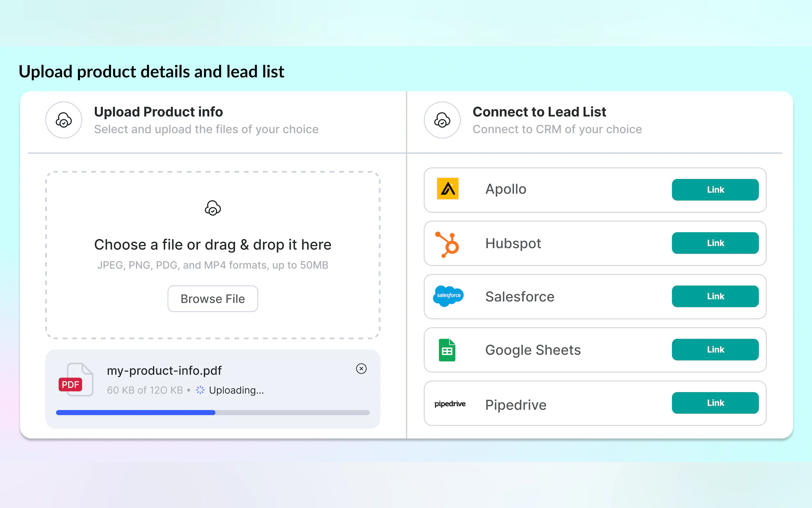Connect Salesforce with Link button
The height and width of the screenshot is (508, 812).
[x=714, y=296]
